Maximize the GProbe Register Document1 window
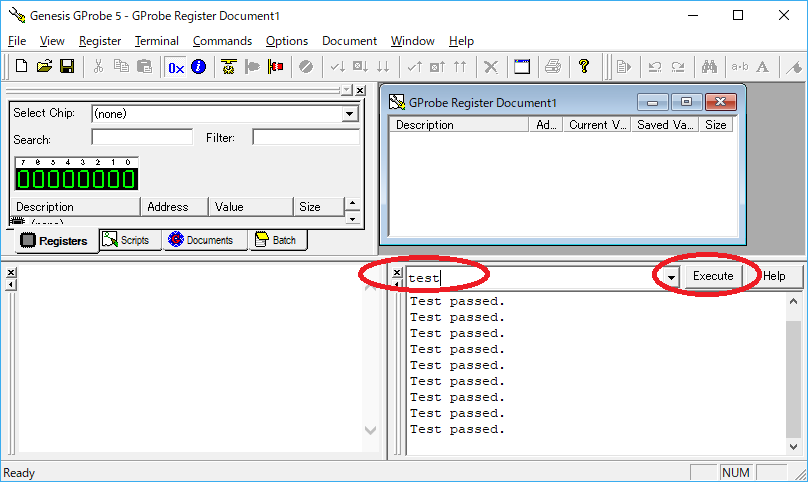The height and width of the screenshot is (482, 808). (686, 102)
